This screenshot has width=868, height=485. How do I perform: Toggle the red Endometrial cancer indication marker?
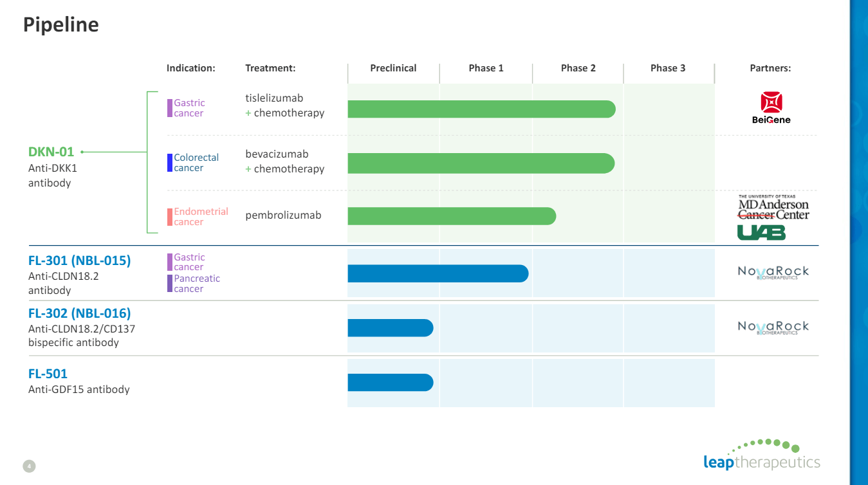click(169, 216)
